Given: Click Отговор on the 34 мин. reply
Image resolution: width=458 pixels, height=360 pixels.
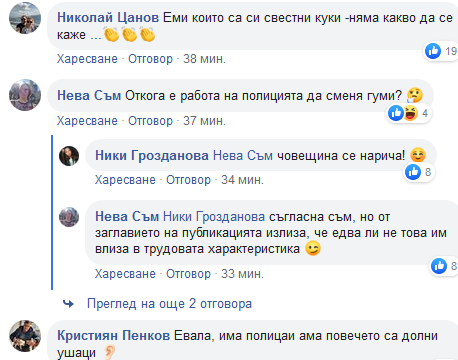Looking at the screenshot, I should [188, 180].
